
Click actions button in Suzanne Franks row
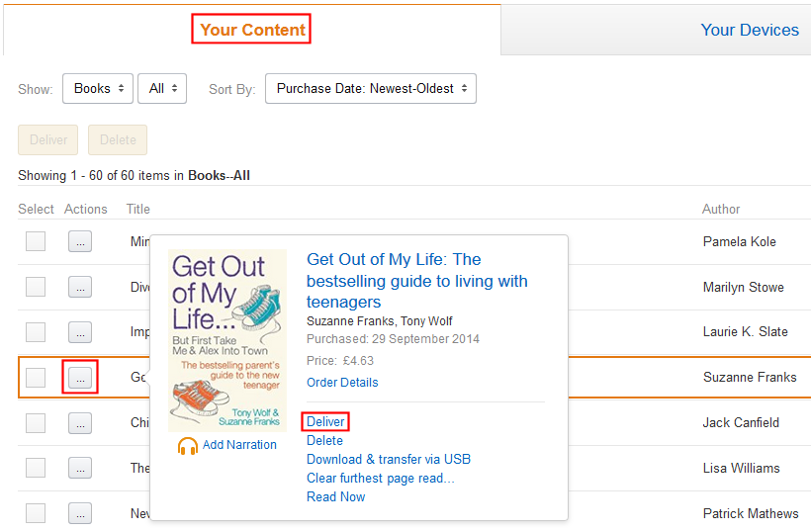(80, 377)
